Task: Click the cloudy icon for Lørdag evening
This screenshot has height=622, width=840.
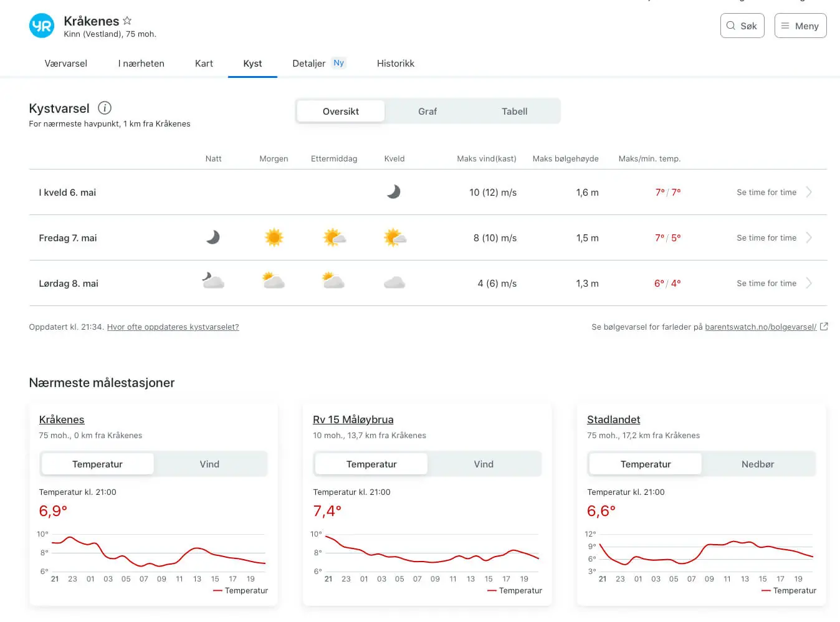Action: (x=394, y=283)
